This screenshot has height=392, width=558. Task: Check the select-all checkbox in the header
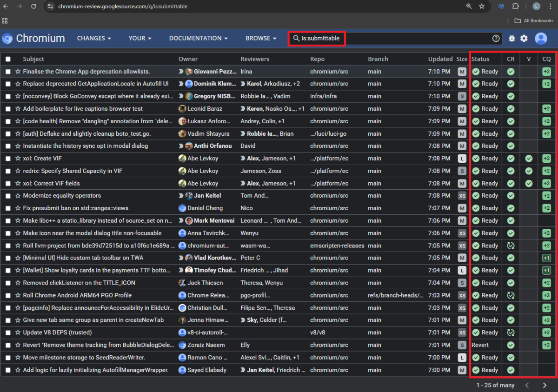[8, 59]
